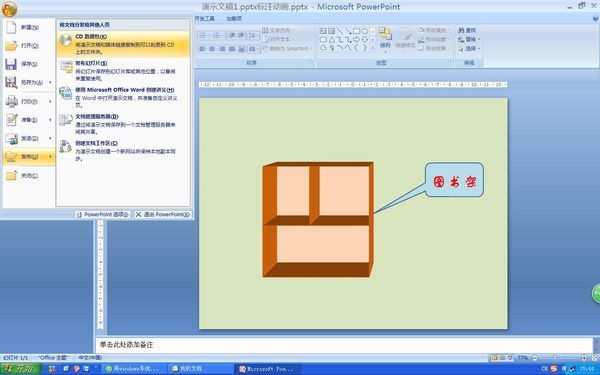Screen dimensions: 600x375
Task: Select the oval shape in gallery
Action: coord(365,31)
